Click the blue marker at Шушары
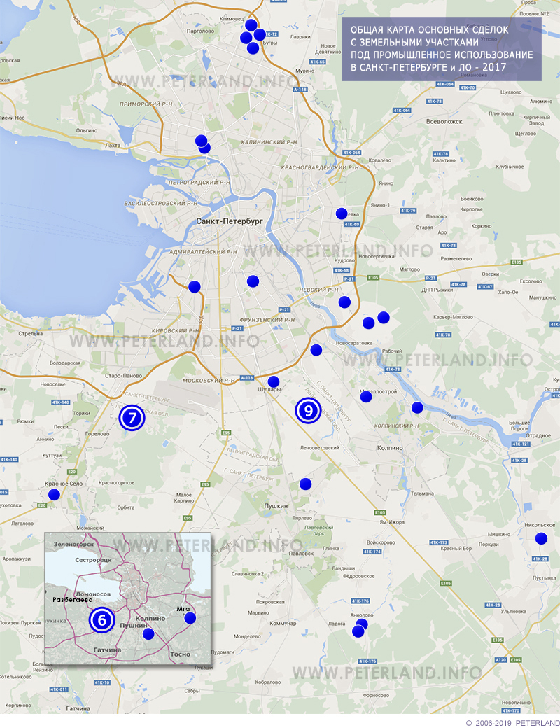The image size is (560, 728). click(x=274, y=382)
